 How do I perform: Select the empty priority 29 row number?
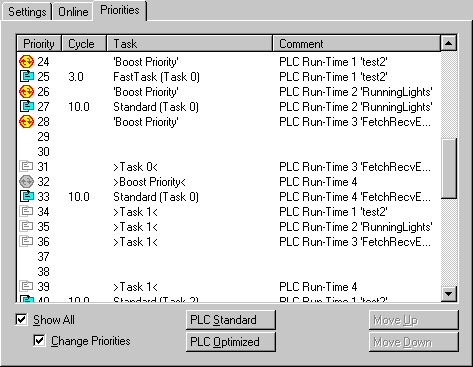pyautogui.click(x=43, y=137)
